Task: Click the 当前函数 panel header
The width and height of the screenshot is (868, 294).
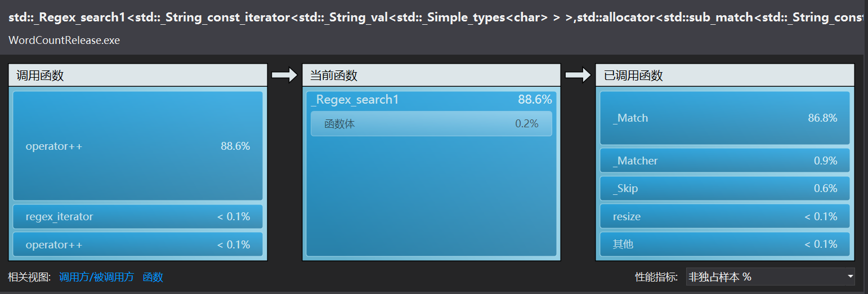Action: [x=431, y=75]
